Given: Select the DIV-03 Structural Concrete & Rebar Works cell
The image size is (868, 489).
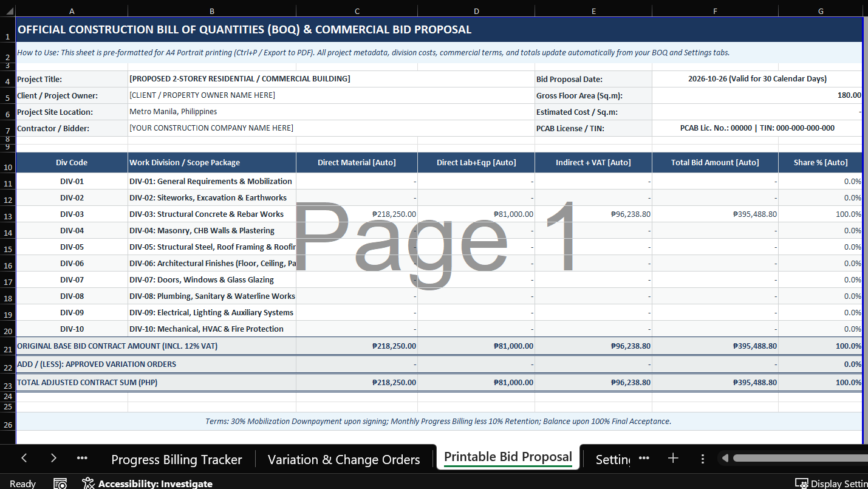Looking at the screenshot, I should coord(212,214).
